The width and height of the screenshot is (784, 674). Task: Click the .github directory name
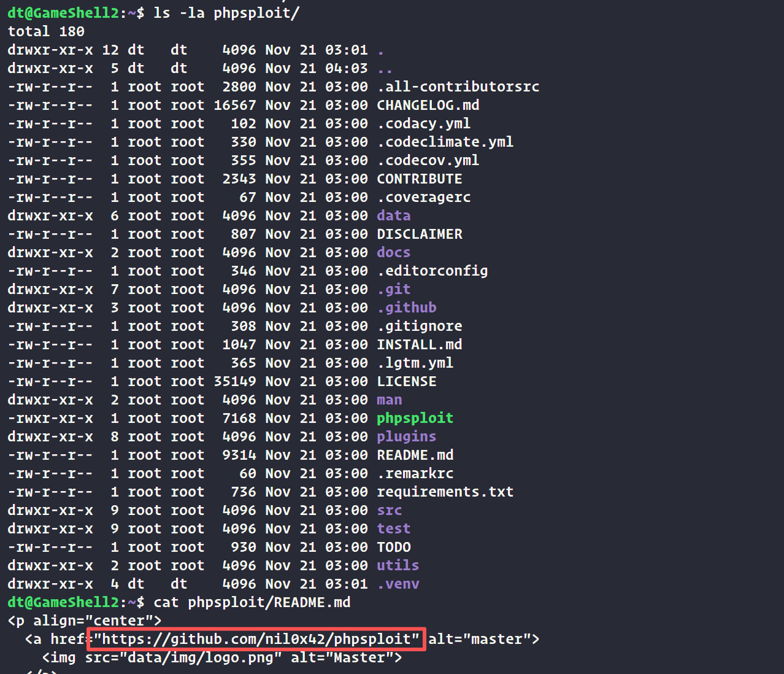[407, 308]
